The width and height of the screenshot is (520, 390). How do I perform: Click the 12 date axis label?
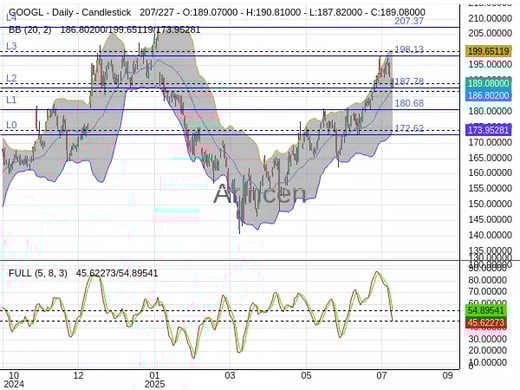(x=78, y=375)
